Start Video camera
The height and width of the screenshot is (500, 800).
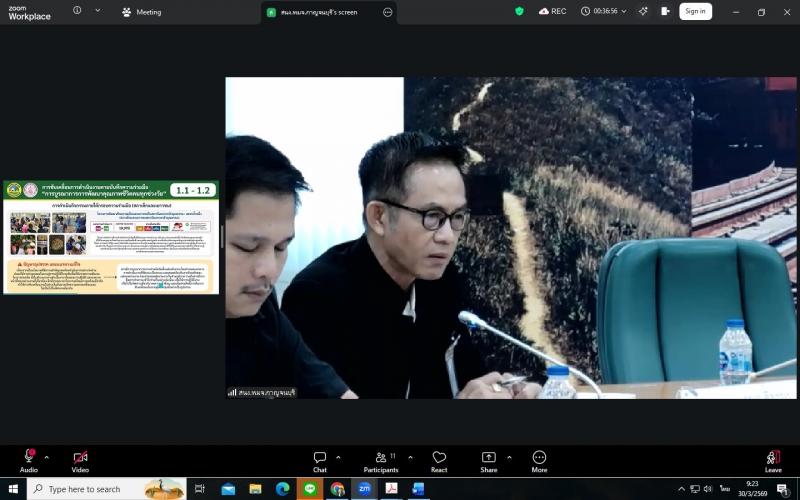(x=80, y=461)
